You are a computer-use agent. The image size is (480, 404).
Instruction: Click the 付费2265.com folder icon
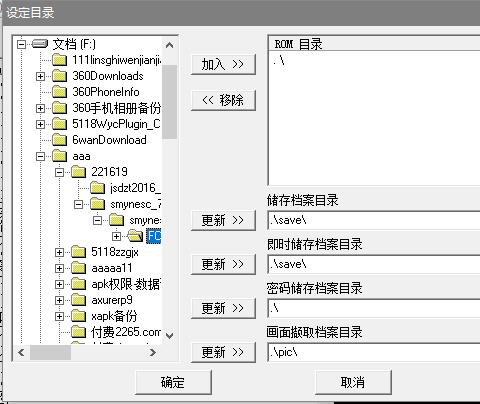pos(79,332)
